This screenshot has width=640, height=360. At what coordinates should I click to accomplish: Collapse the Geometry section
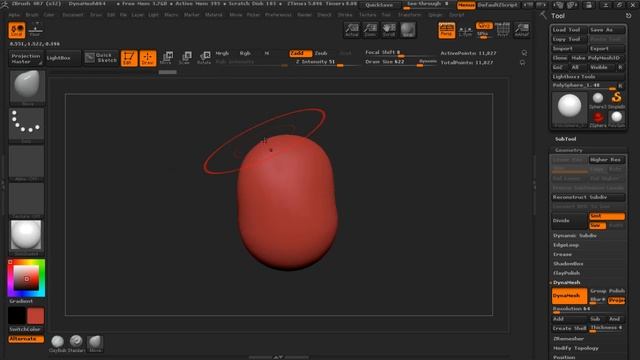(x=568, y=150)
